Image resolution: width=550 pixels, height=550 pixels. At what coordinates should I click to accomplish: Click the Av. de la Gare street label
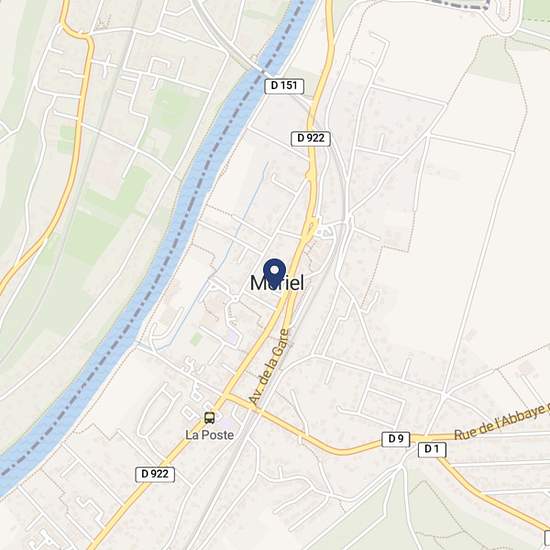[269, 367]
